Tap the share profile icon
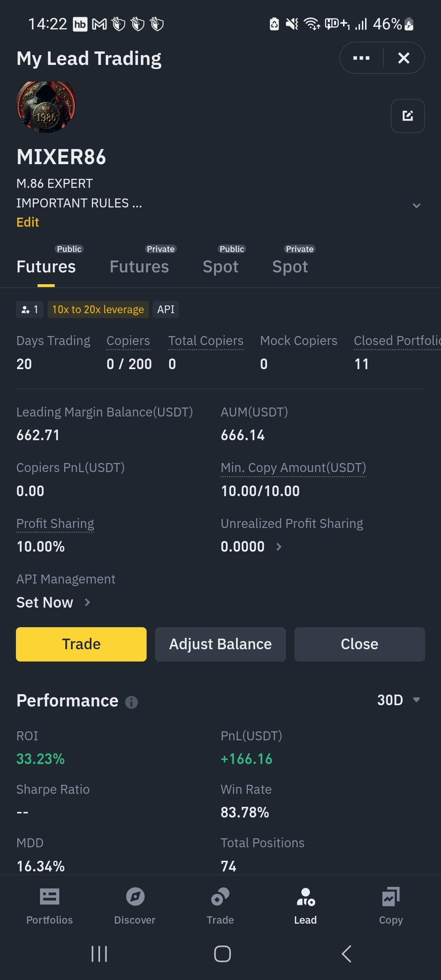 (x=408, y=116)
